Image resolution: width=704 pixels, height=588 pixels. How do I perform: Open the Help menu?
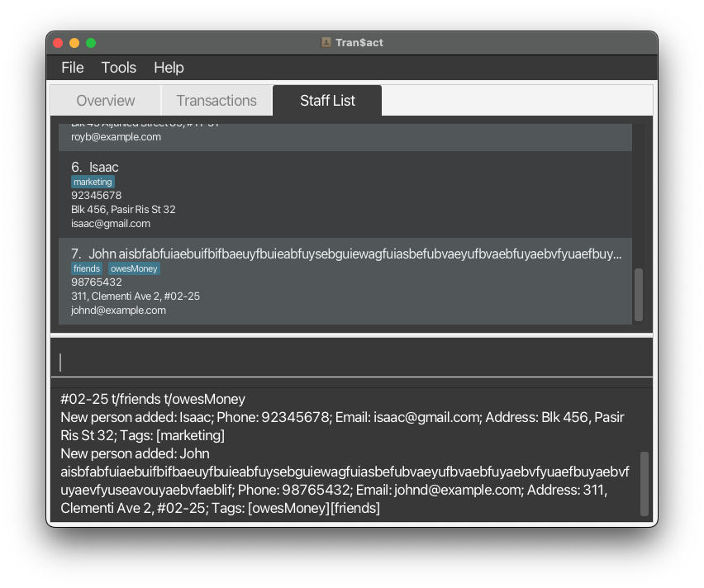click(x=169, y=68)
